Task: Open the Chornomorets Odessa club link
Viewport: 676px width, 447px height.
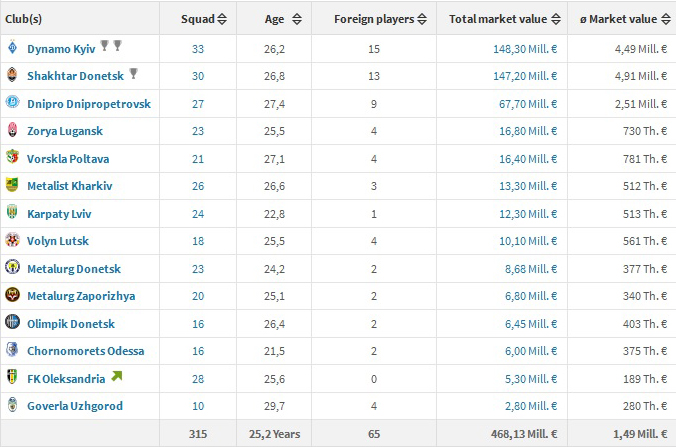Action: 85,351
